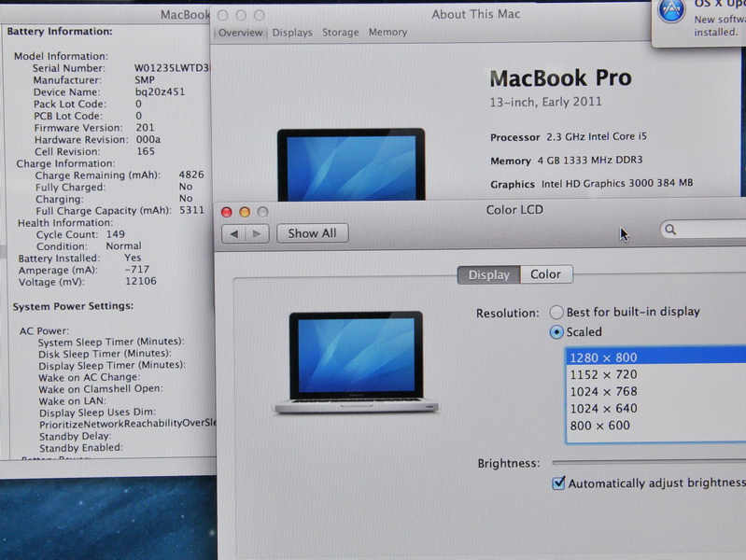
Task: Click the gray zoom button of Color LCD
Action: 262,212
